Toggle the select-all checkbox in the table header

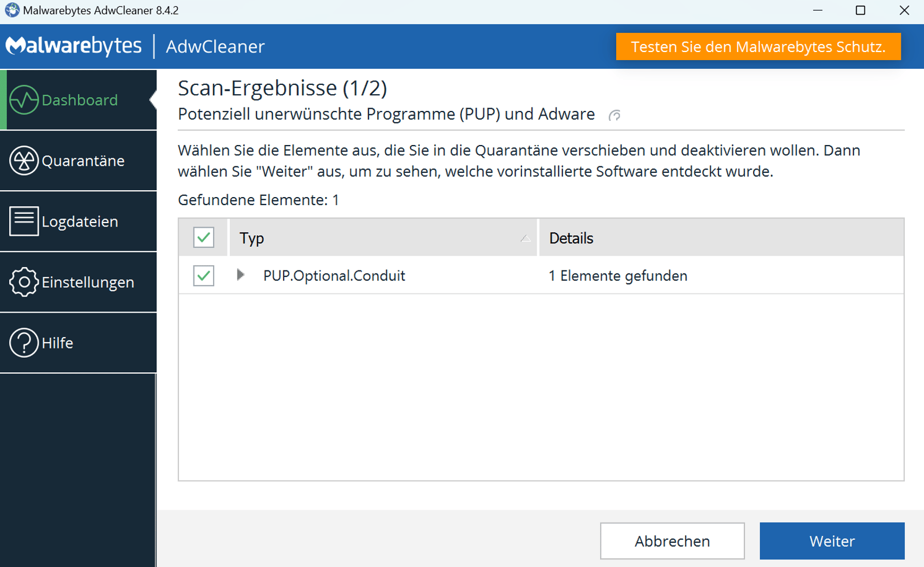203,237
